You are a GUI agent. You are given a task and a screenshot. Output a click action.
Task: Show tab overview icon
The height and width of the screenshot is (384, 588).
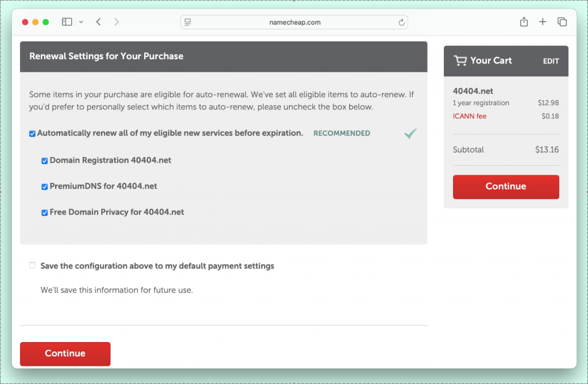click(562, 22)
